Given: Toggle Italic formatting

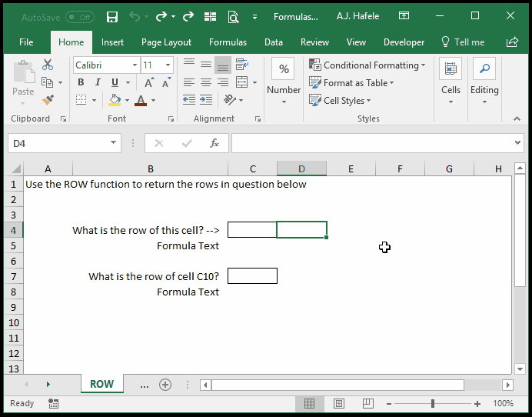Looking at the screenshot, I should click(98, 82).
